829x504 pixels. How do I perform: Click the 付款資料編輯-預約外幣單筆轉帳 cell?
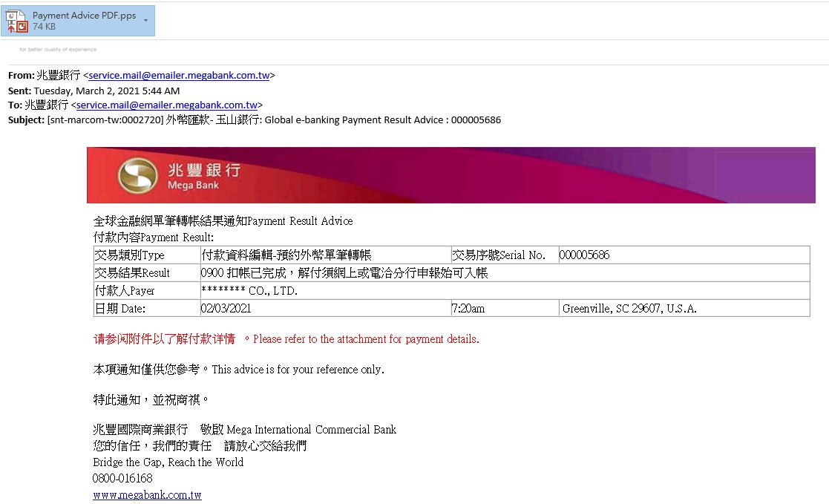pyautogui.click(x=326, y=255)
